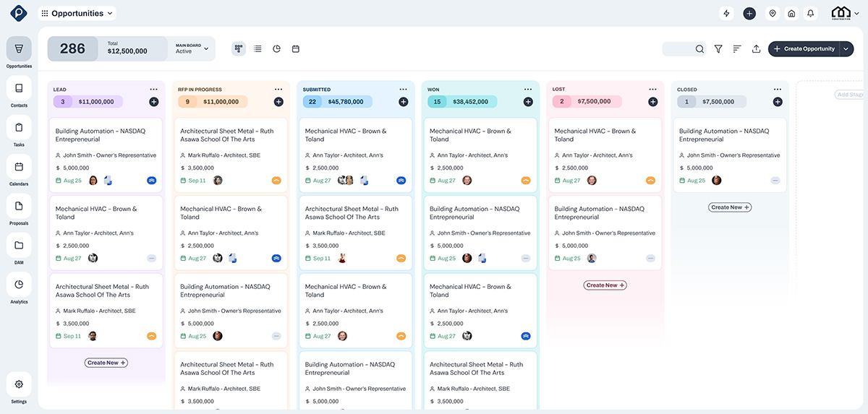Viewport: 868px width, 414px height.
Task: Switch to chart view
Action: (x=276, y=48)
